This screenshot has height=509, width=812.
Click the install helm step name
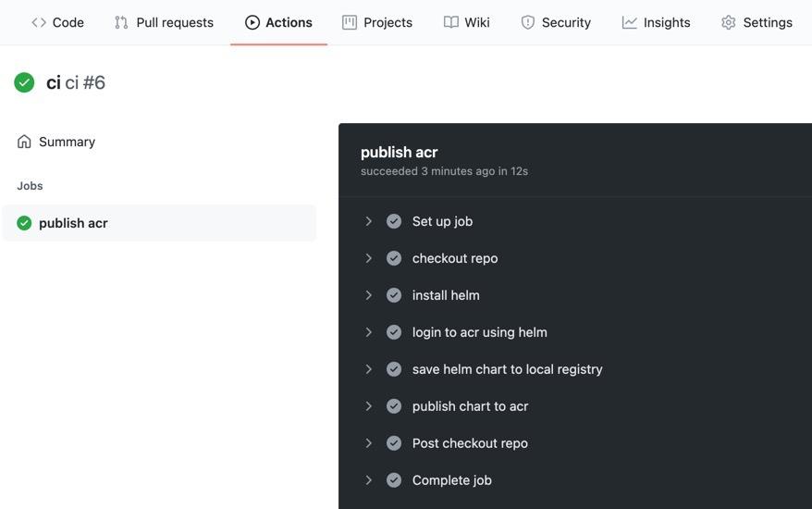pyautogui.click(x=446, y=295)
